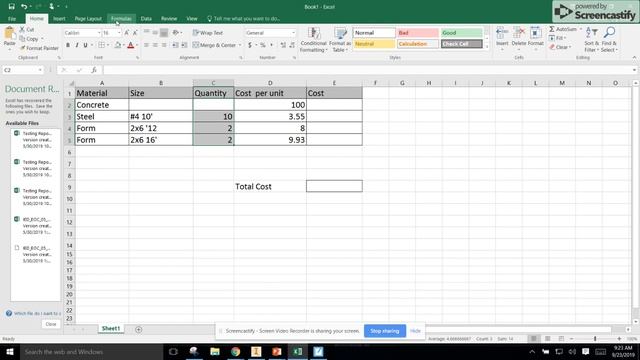Click the Cut command

pos(27,29)
